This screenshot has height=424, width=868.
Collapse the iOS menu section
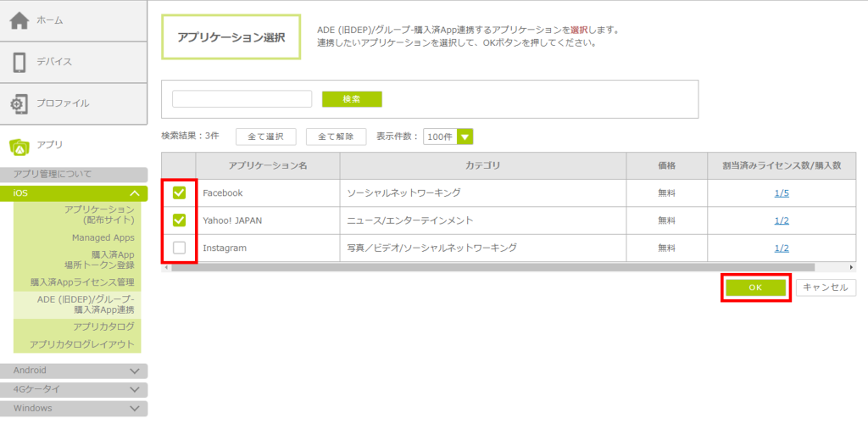coord(134,193)
